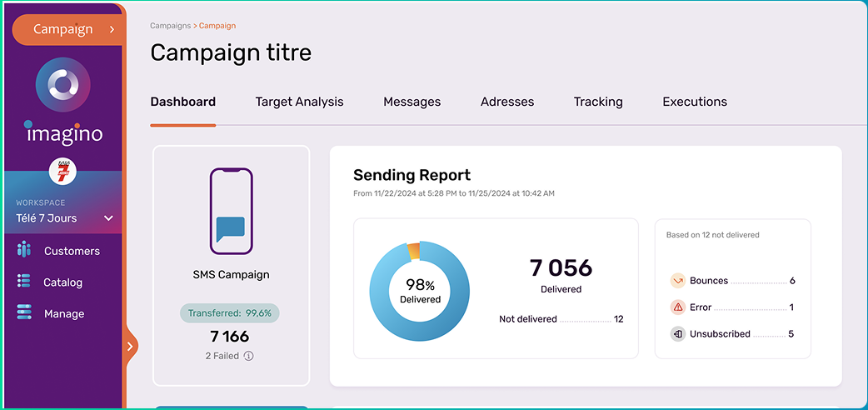Click the 98% Delivered donut chart
Viewport: 868px width, 410px height.
pyautogui.click(x=420, y=291)
